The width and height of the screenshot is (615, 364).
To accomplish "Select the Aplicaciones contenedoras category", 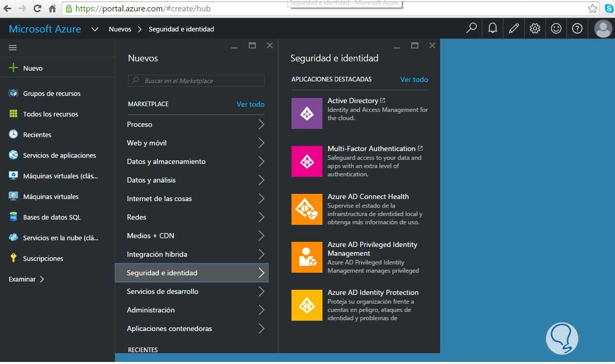I will [192, 328].
